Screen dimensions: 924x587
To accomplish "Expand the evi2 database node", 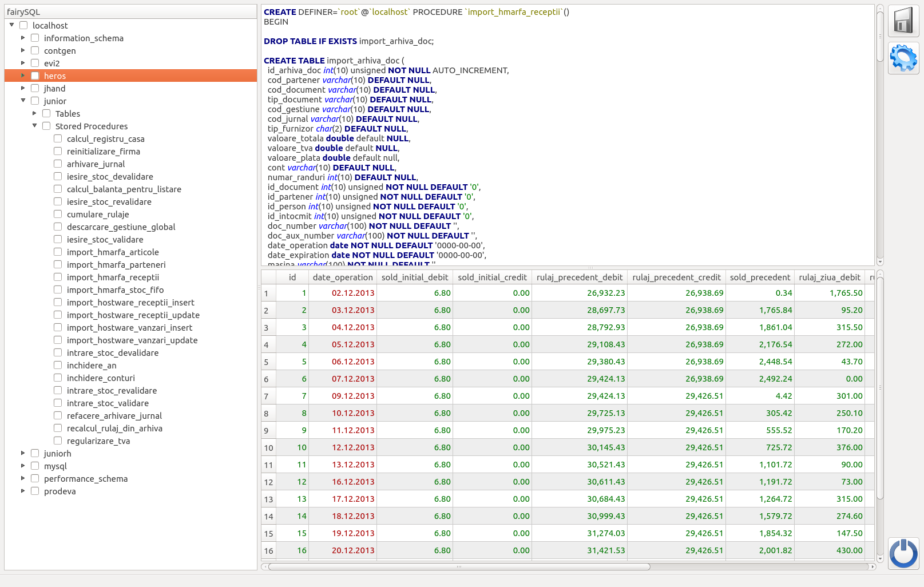I will pos(23,63).
